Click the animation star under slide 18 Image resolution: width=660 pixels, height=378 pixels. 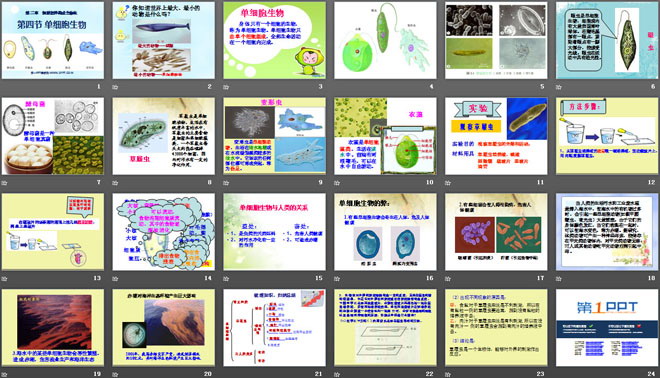(559, 278)
